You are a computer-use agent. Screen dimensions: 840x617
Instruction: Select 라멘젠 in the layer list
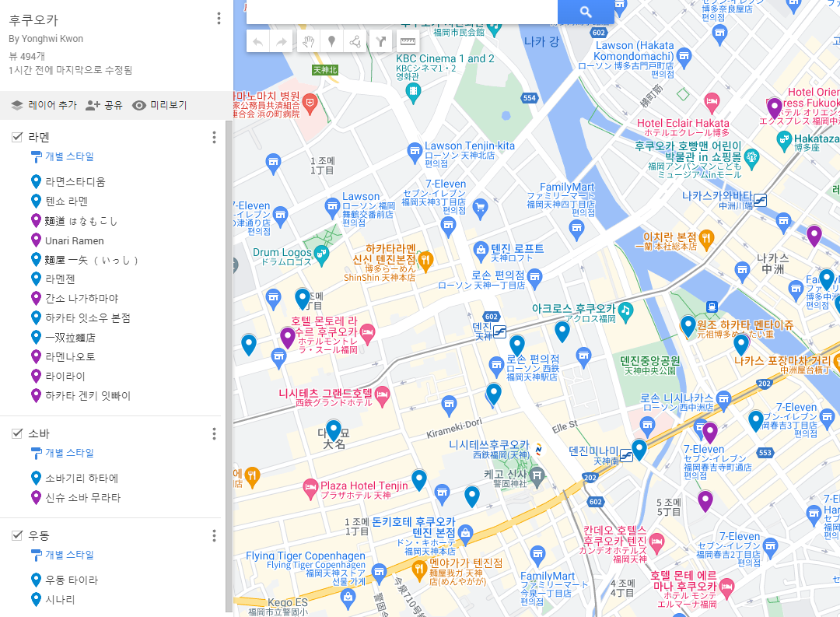pyautogui.click(x=60, y=279)
